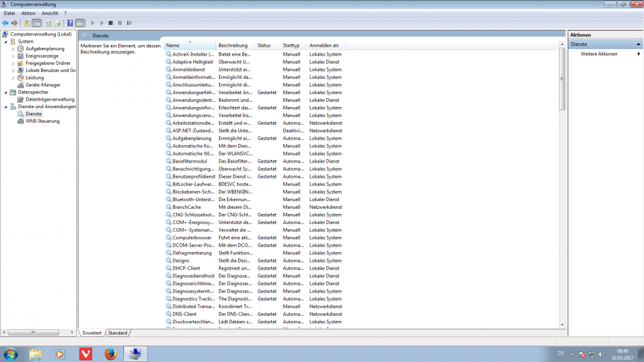Click the Stop Service icon

point(110,23)
